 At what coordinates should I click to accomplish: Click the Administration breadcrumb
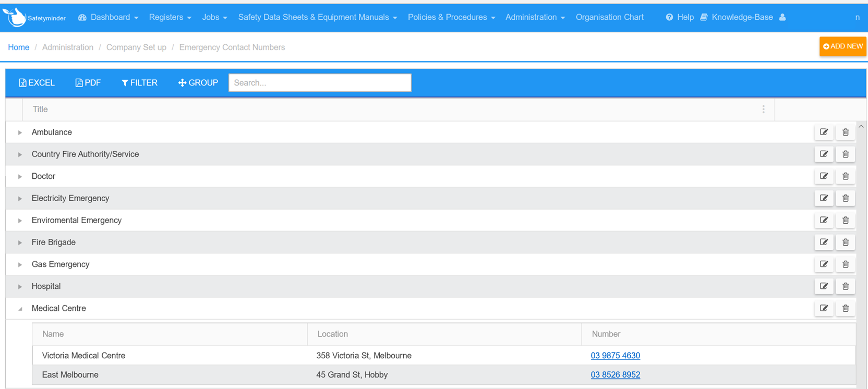click(x=68, y=47)
